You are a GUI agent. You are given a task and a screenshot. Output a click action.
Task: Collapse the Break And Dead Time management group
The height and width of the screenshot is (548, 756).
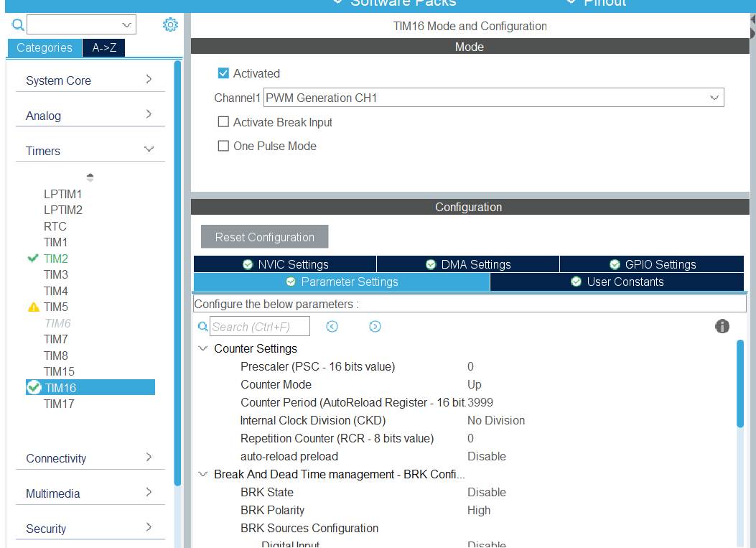(x=203, y=474)
